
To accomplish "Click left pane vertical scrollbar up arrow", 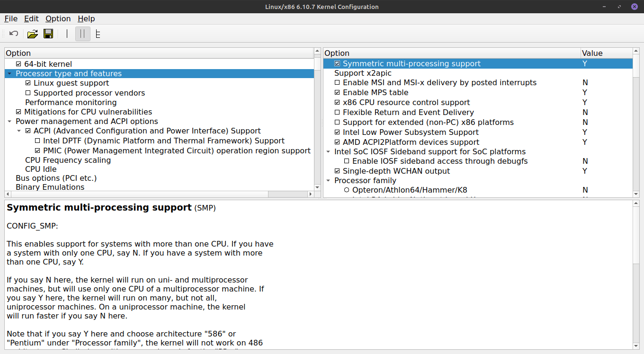I will pyautogui.click(x=317, y=51).
